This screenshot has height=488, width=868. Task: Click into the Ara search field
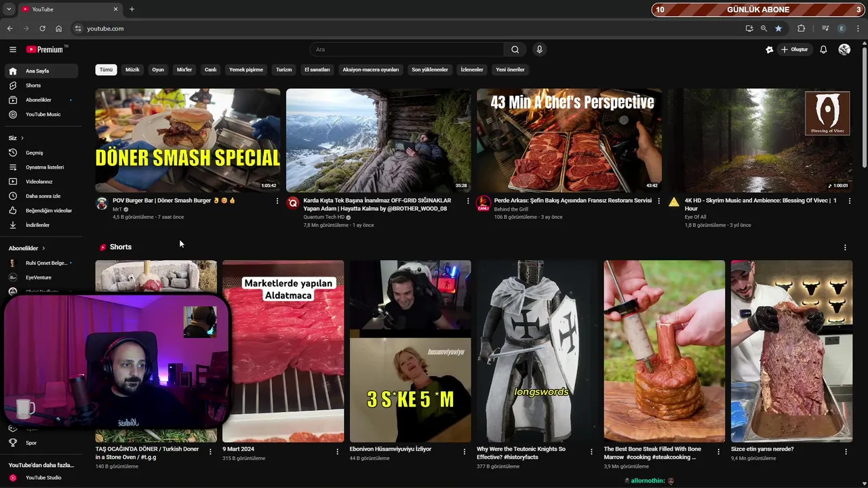click(407, 49)
